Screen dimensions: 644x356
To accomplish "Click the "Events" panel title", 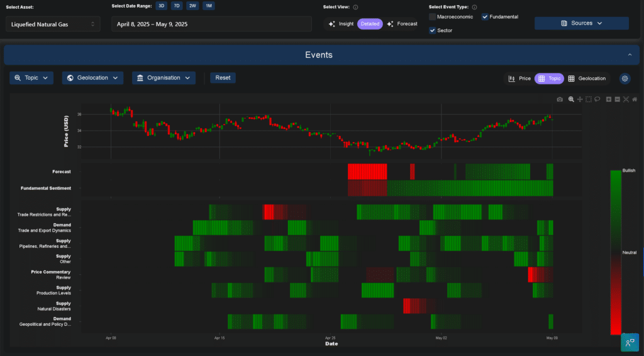I will [x=319, y=55].
